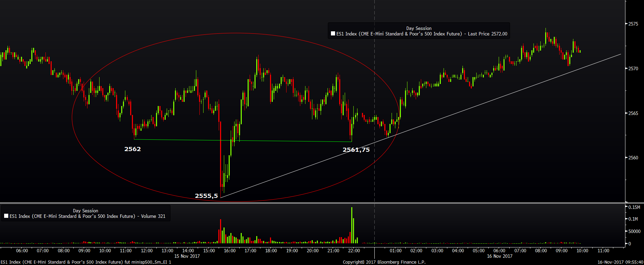Click the 2560 price axis label
644x265 pixels.
[633, 158]
